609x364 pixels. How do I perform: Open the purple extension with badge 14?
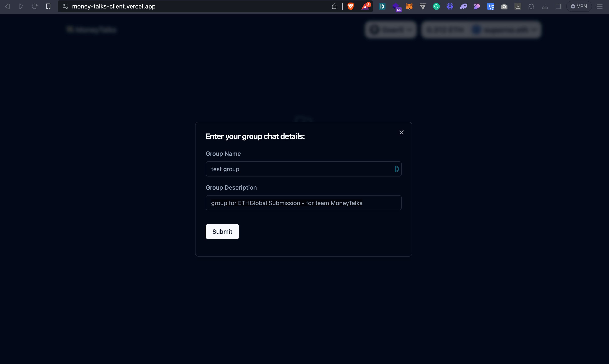click(397, 7)
